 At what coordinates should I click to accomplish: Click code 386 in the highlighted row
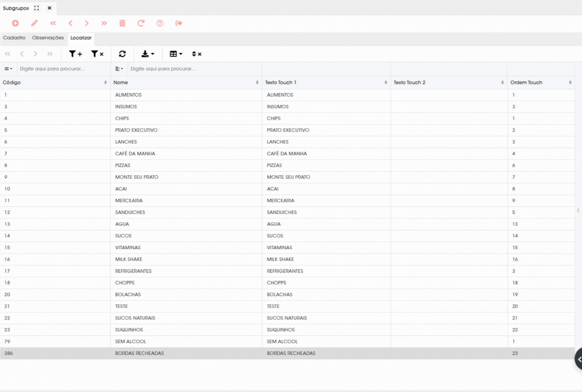point(8,353)
